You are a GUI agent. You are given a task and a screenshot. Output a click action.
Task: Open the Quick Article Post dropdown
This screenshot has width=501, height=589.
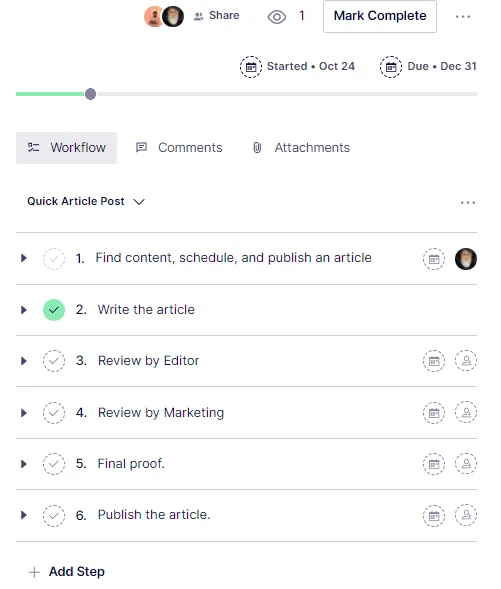click(86, 201)
